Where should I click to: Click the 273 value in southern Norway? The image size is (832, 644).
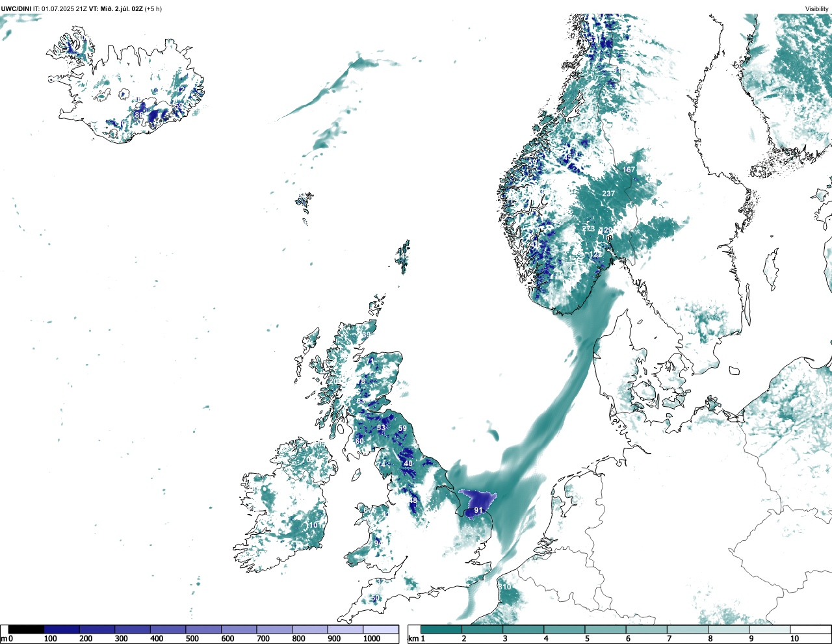click(x=588, y=229)
